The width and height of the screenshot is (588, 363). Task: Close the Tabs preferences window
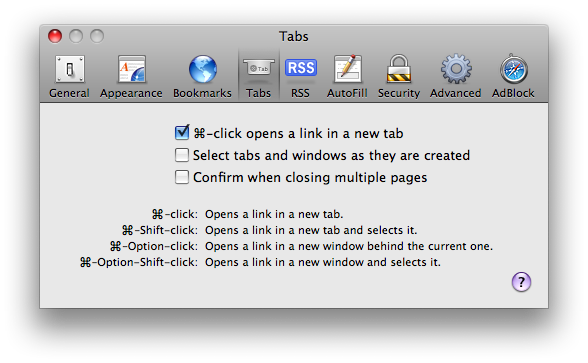pos(55,36)
